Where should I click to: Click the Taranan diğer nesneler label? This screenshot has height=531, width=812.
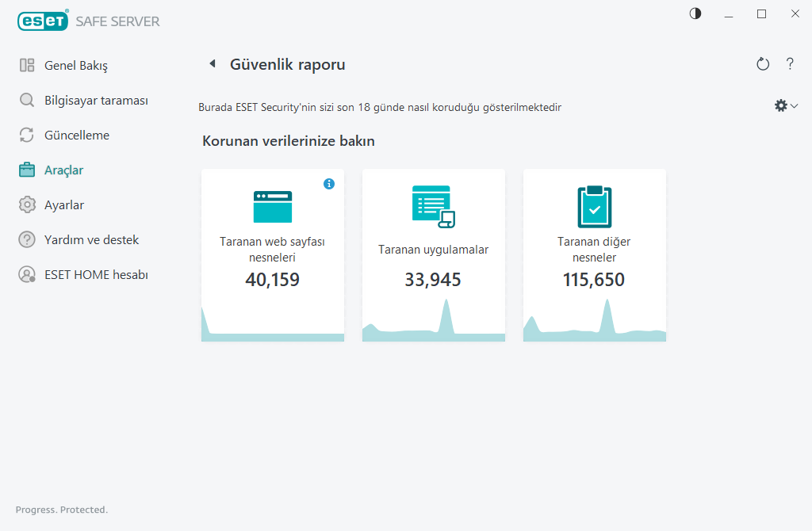click(x=594, y=250)
